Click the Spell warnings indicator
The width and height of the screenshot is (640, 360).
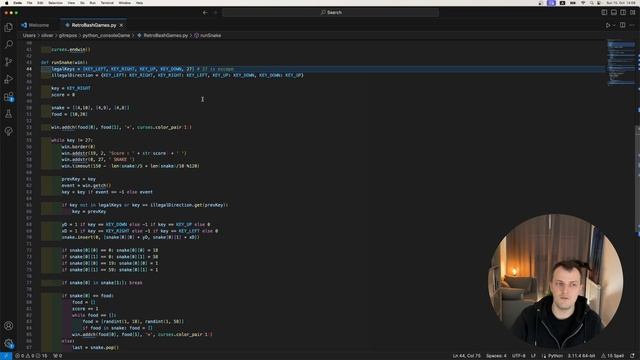click(x=612, y=356)
